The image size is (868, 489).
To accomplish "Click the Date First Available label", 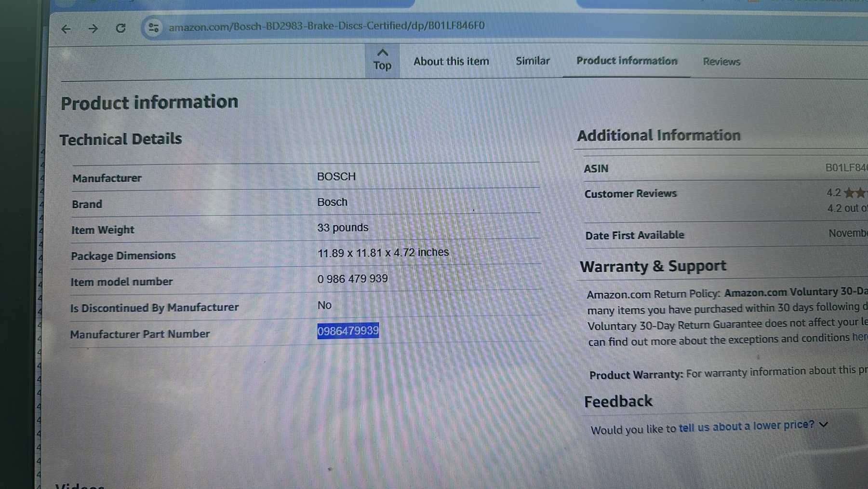I will (635, 235).
